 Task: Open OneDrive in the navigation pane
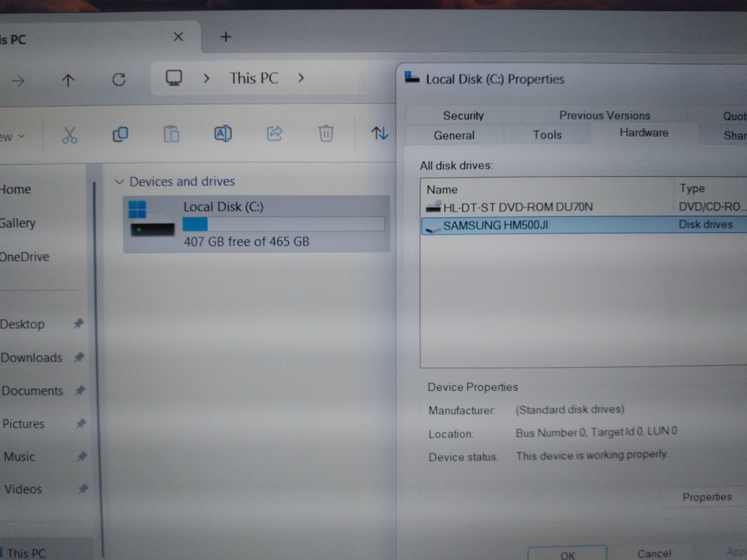coord(24,257)
